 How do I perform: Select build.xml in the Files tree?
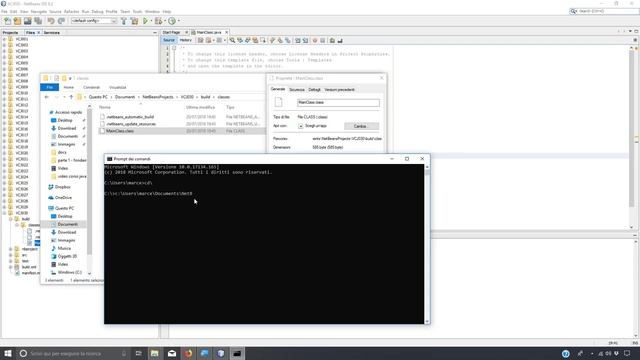coord(29,267)
